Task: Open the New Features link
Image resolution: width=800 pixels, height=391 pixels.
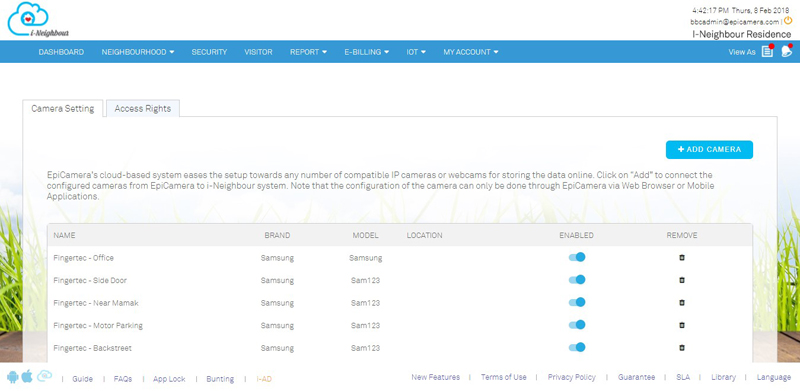Action: coord(435,377)
